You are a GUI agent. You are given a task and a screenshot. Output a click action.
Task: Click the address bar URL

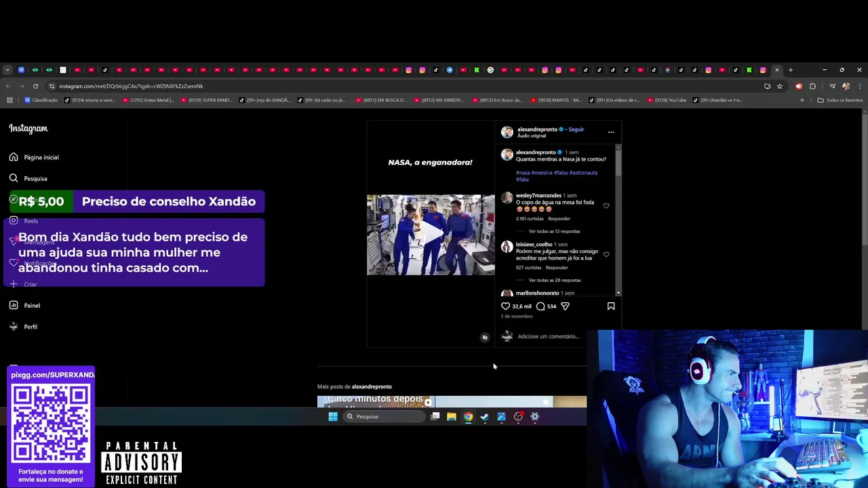(131, 86)
